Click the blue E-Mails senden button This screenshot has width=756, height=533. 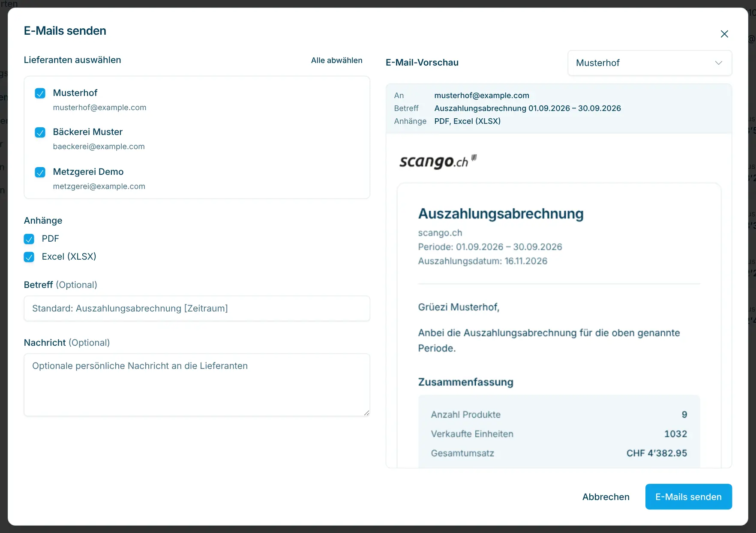pos(688,497)
